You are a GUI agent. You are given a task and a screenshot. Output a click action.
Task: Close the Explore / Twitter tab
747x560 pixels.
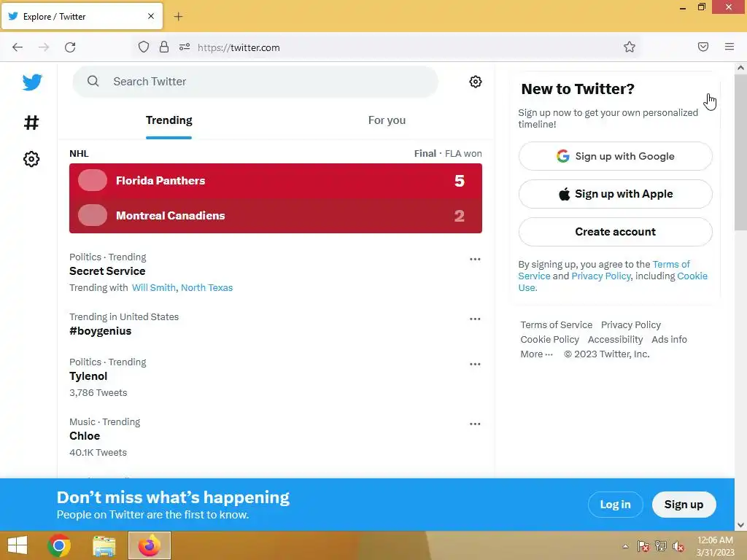[x=151, y=16]
